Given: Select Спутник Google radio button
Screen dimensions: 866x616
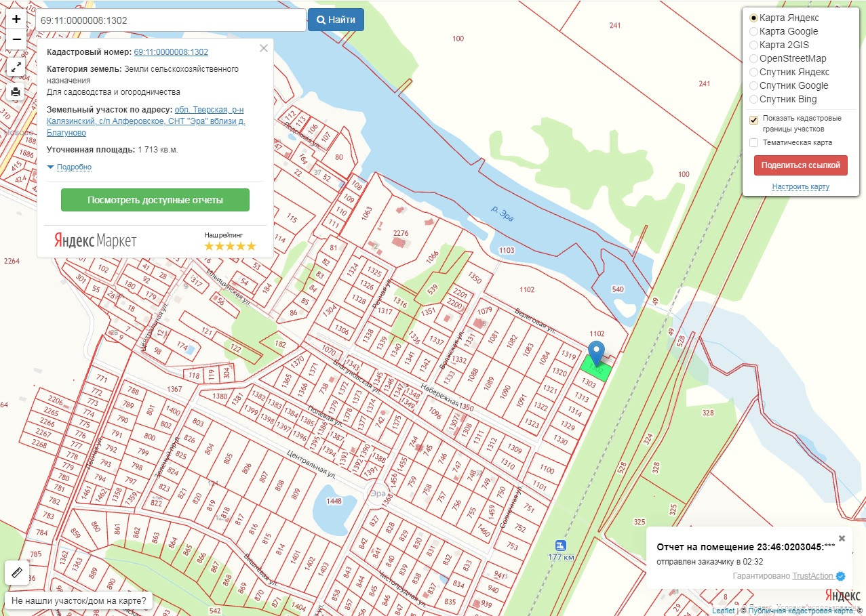Looking at the screenshot, I should click(x=753, y=85).
